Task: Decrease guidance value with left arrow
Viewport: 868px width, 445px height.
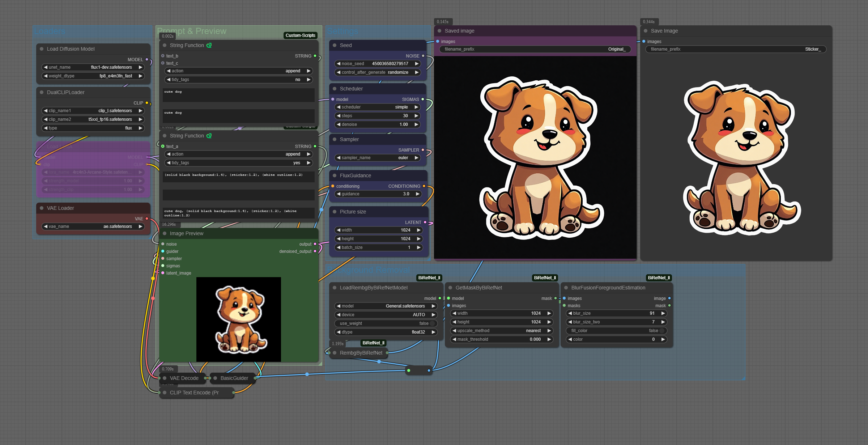Action: click(339, 194)
